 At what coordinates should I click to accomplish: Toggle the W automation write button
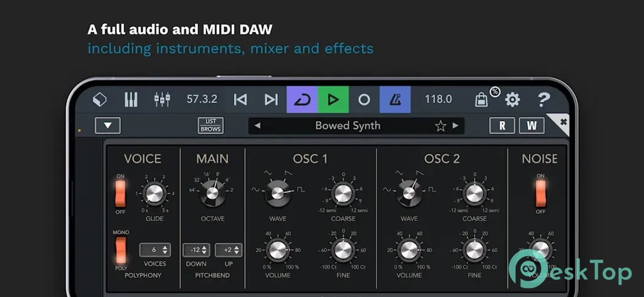(531, 126)
